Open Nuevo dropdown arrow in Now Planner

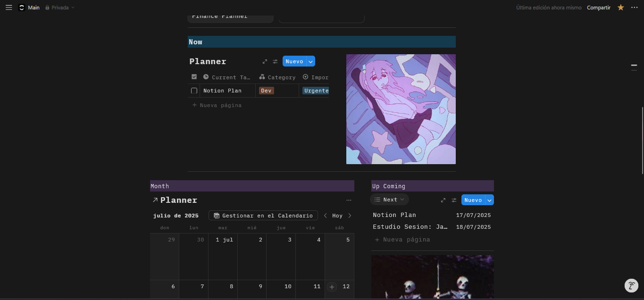point(310,61)
